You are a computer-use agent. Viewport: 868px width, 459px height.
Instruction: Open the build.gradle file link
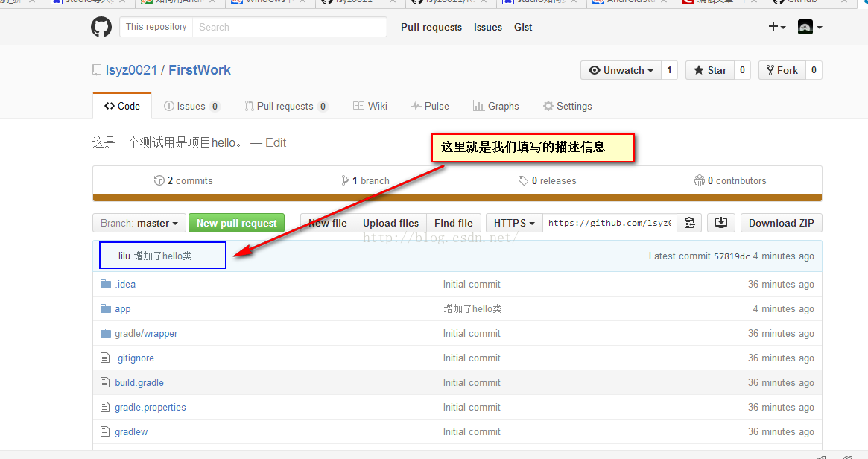[x=139, y=382]
